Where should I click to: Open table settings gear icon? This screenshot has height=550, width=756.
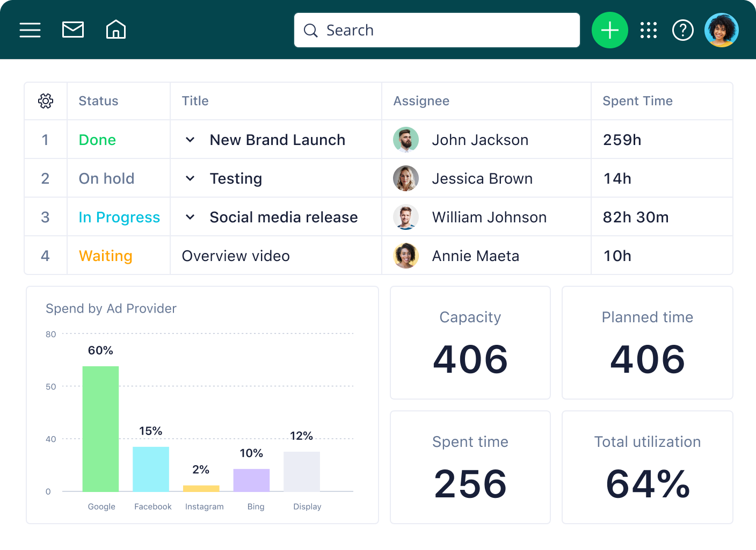(x=46, y=101)
